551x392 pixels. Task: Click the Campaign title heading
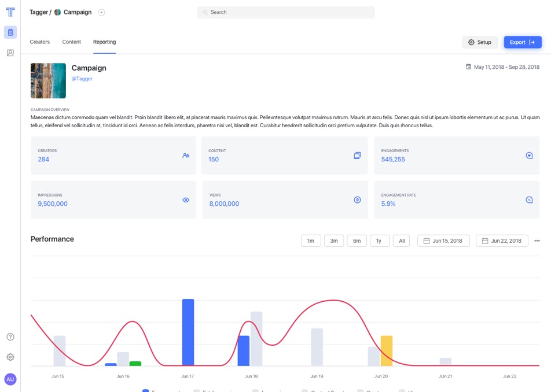pos(89,68)
